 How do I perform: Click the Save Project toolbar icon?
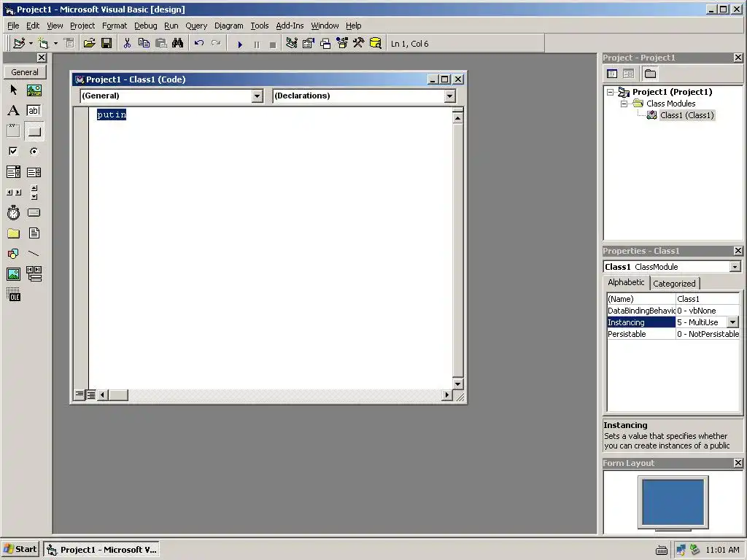coord(107,44)
